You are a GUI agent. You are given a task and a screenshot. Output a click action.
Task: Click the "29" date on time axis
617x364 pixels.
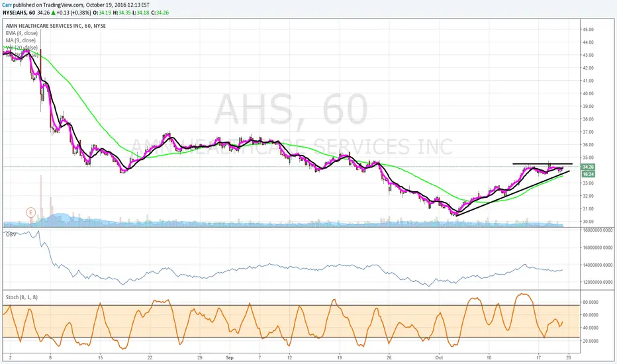pyautogui.click(x=200, y=357)
